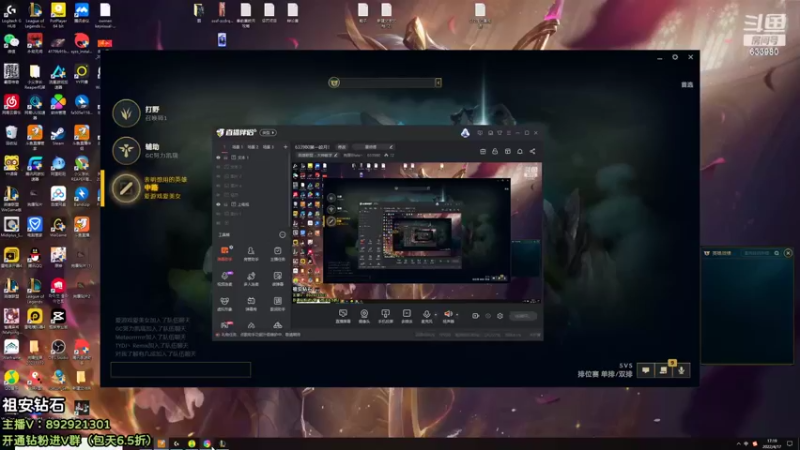Expand the League search bar end arrow
Image resolution: width=800 pixels, height=450 pixels.
[x=438, y=83]
